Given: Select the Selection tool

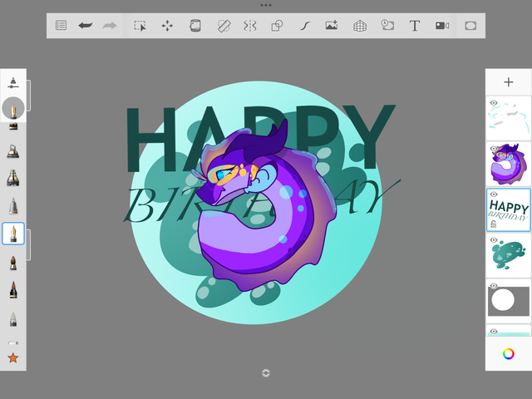Looking at the screenshot, I should point(140,26).
